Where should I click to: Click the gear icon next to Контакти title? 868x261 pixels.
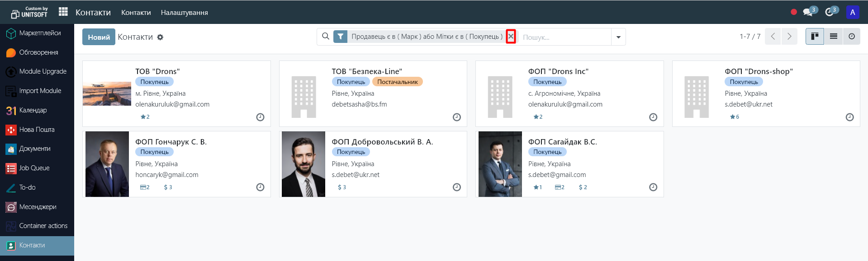[x=160, y=37]
